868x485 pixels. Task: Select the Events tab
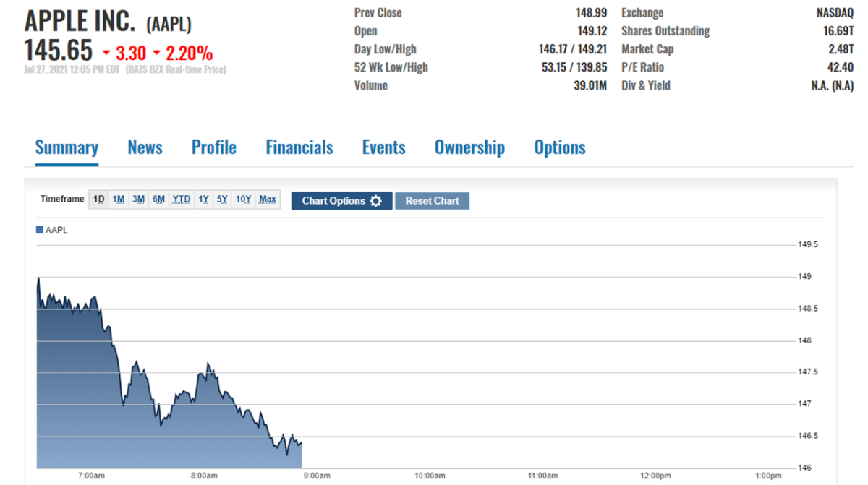point(383,147)
